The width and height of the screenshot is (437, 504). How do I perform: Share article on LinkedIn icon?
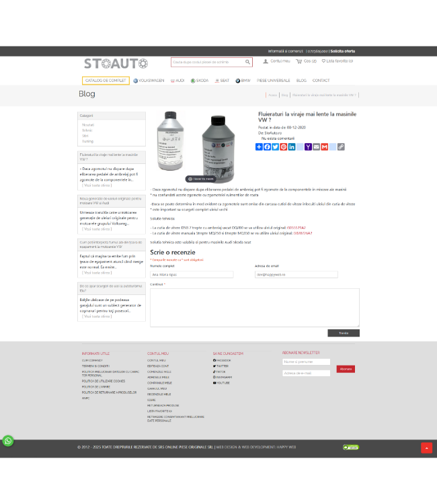(292, 147)
